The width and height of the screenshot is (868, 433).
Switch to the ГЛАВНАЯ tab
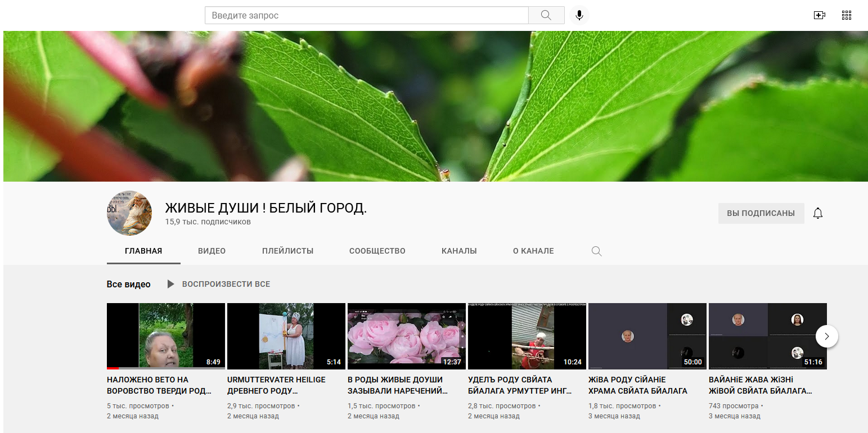[143, 251]
